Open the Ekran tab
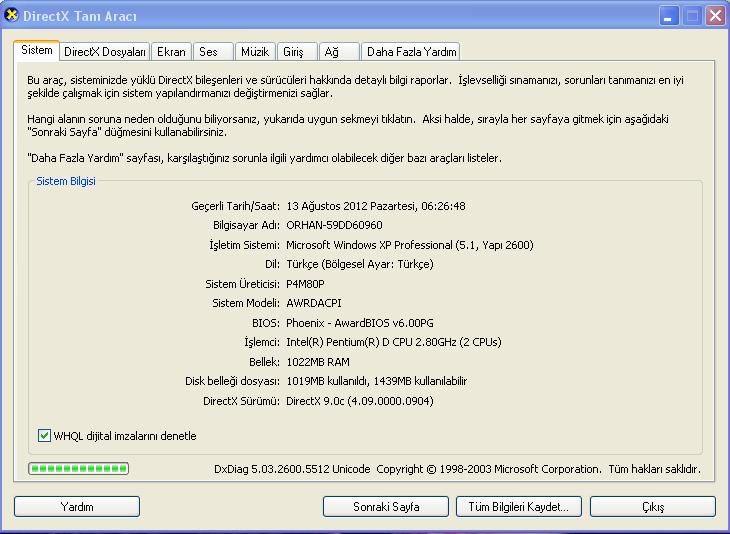The width and height of the screenshot is (730, 534). 171,52
